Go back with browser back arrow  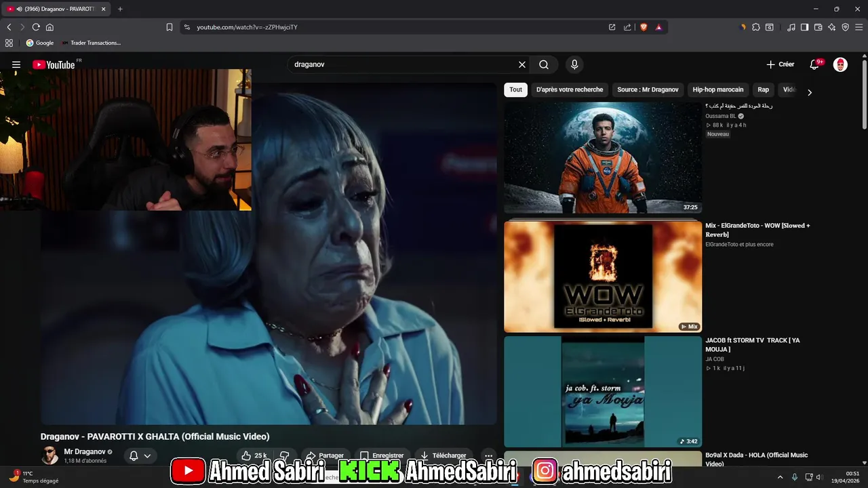tap(9, 27)
